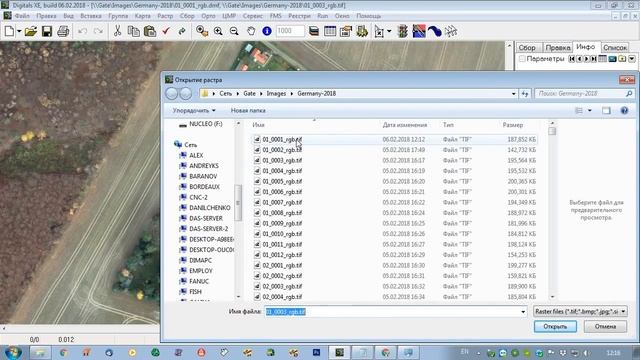Click the Chrome icon in taskbar

coord(63,352)
